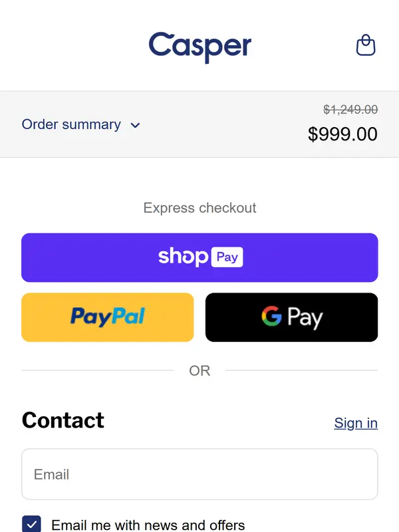This screenshot has height=532, width=399.
Task: Click the 'Email me with news and offers' label
Action: coord(148,525)
